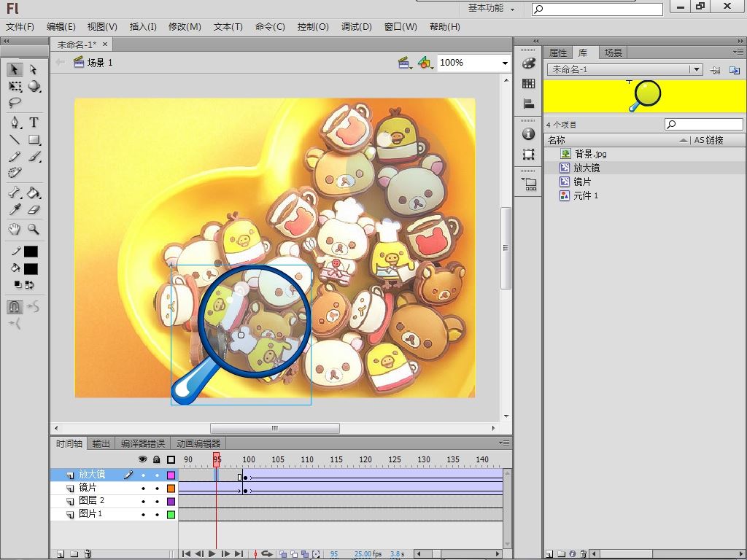
Task: Choose the Rectangle tool
Action: (x=34, y=139)
